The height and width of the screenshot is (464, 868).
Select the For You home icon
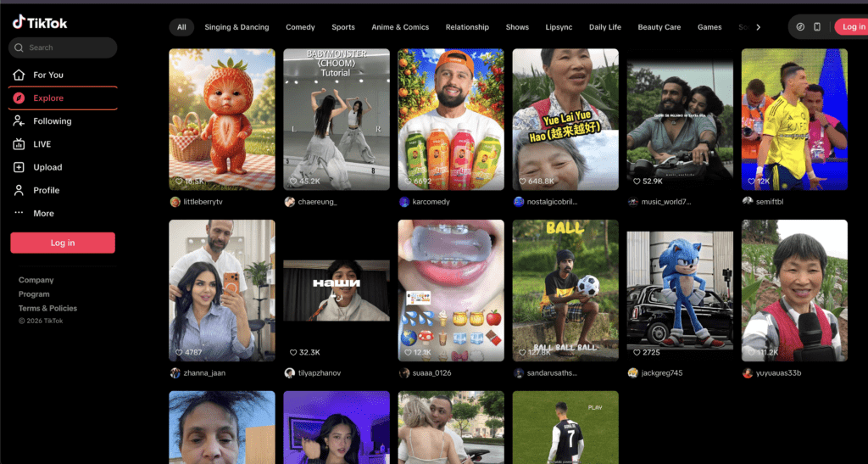click(x=19, y=75)
